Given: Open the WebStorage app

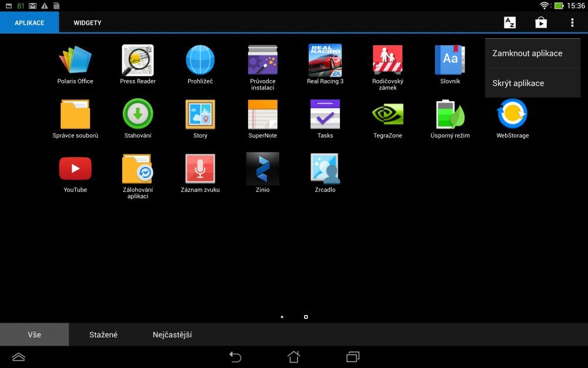Looking at the screenshot, I should pos(512,115).
